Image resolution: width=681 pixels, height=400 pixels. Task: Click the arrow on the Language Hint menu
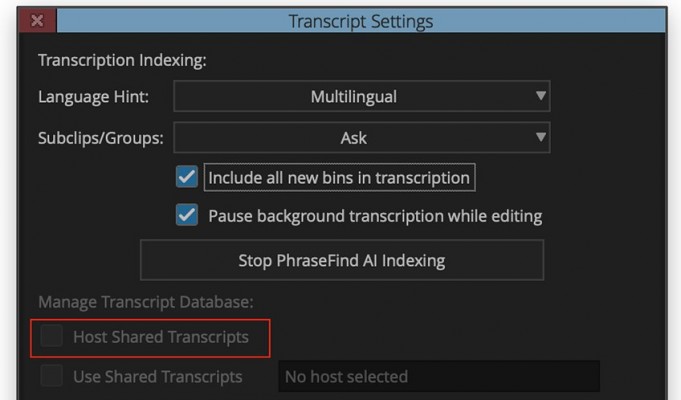[541, 96]
